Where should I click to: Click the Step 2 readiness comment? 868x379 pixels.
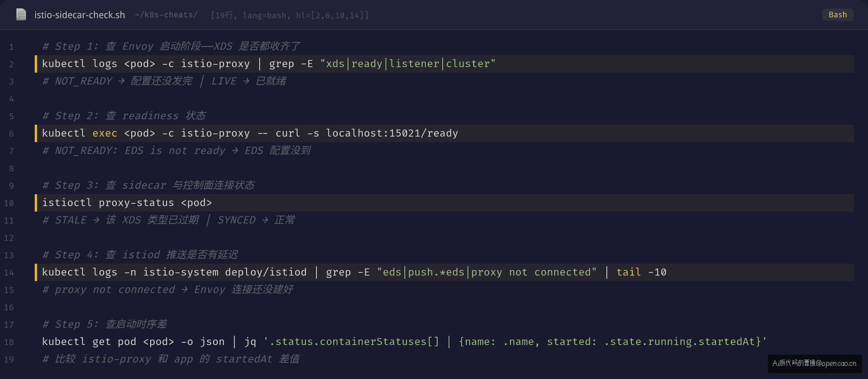pyautogui.click(x=124, y=116)
